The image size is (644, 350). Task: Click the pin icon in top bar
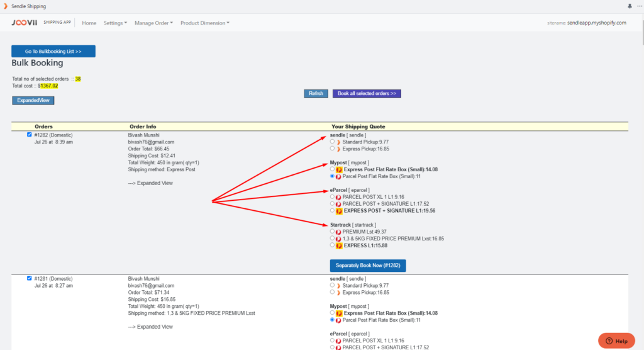coord(630,6)
